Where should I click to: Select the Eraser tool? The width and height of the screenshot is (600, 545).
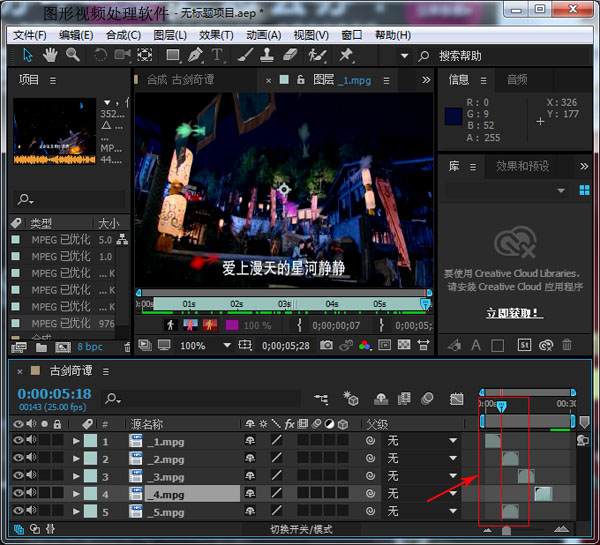(x=290, y=55)
